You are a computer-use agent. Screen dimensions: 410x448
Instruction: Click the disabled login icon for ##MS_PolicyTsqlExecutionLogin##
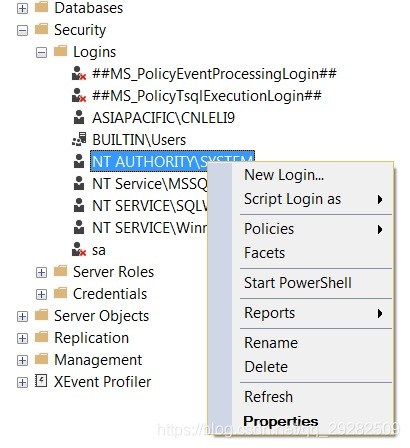pyautogui.click(x=79, y=95)
